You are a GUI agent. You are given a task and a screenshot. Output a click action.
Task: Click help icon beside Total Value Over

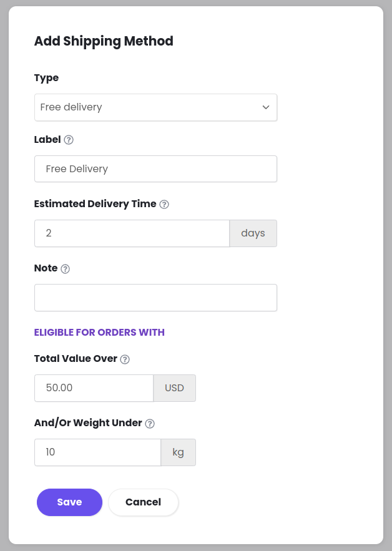tap(125, 359)
